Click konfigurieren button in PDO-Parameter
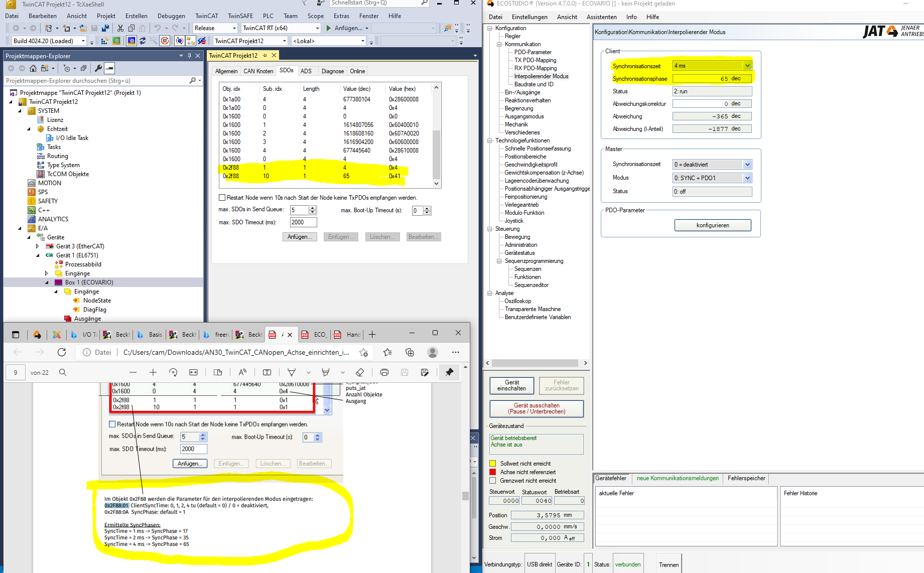924x573 pixels. [x=713, y=225]
